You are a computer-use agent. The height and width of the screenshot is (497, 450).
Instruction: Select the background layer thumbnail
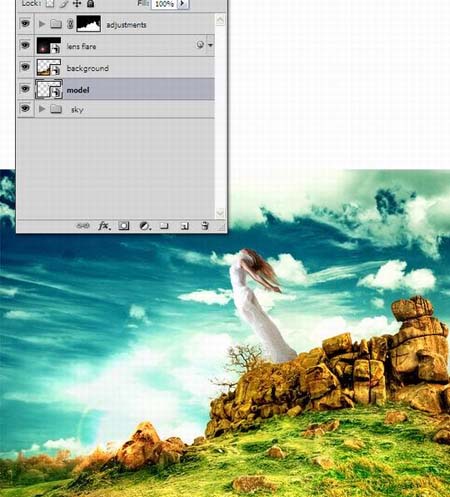49,67
